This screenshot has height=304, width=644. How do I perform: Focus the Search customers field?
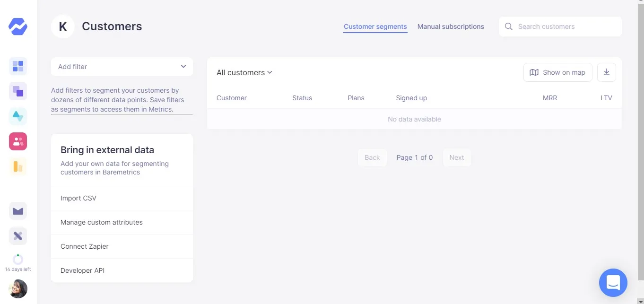pos(560,26)
